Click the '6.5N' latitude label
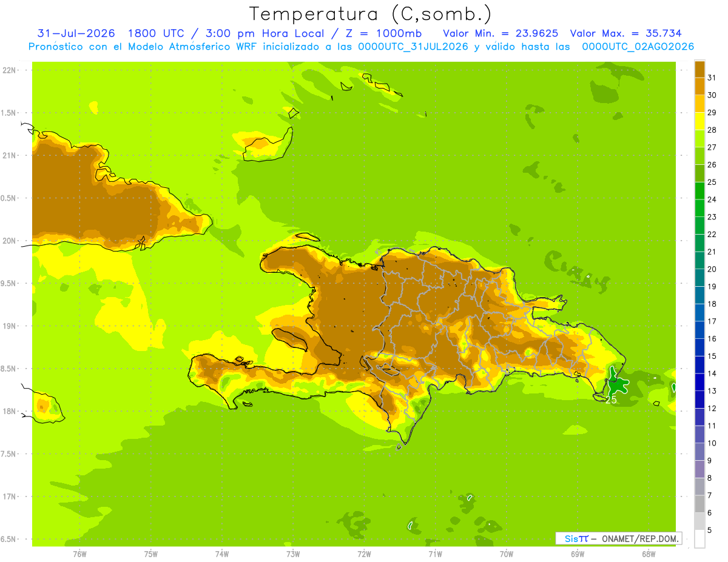 9,539
